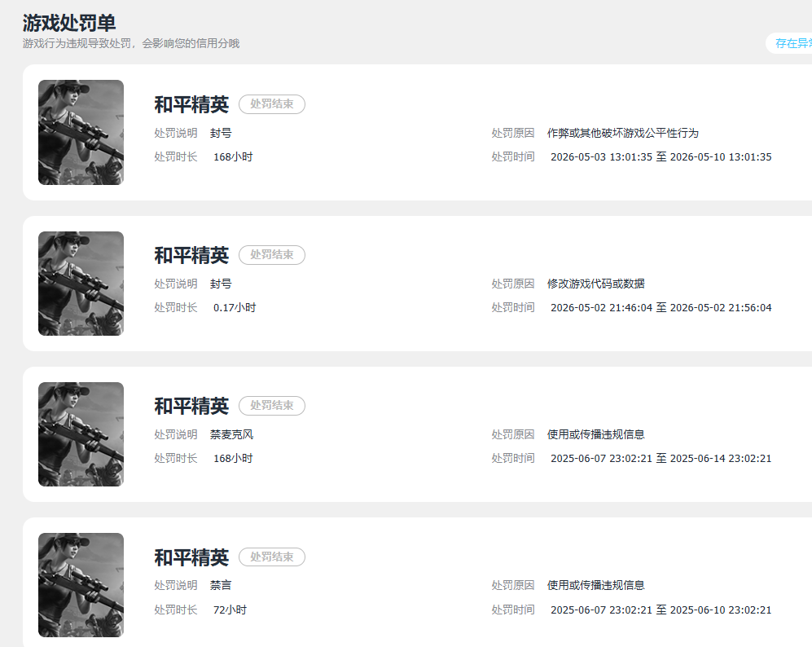
Task: Click the duration value 0.17小时
Action: click(x=235, y=308)
